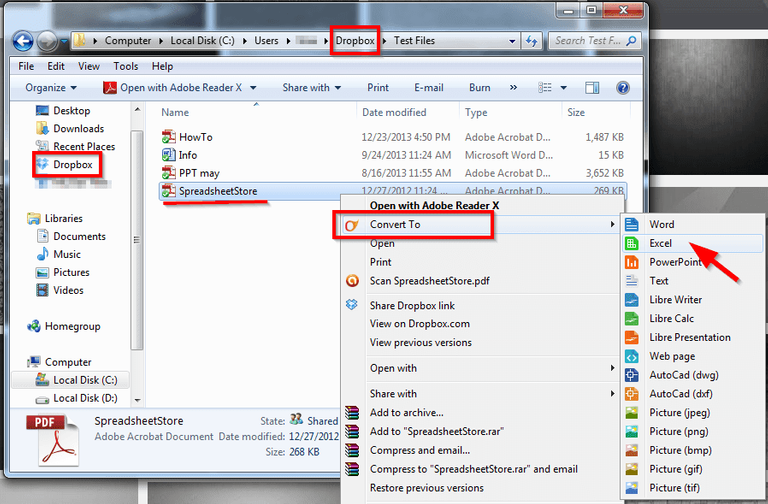768x504 pixels.
Task: Click the Info Word document icon
Action: pos(168,155)
